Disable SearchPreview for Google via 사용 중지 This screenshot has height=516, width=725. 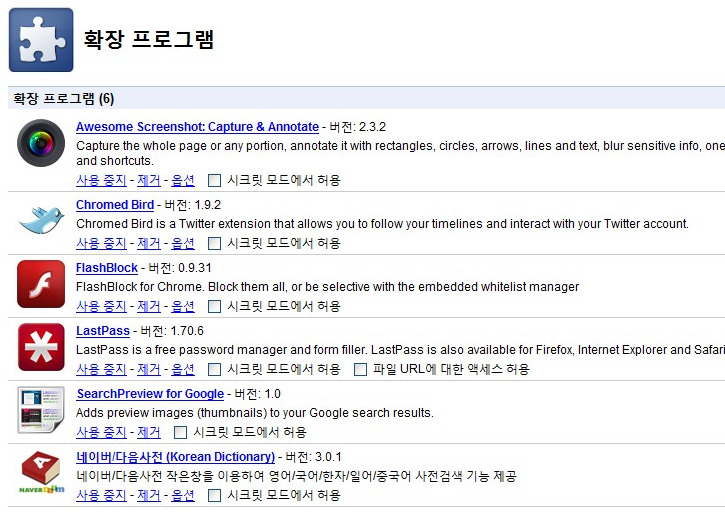click(x=101, y=432)
